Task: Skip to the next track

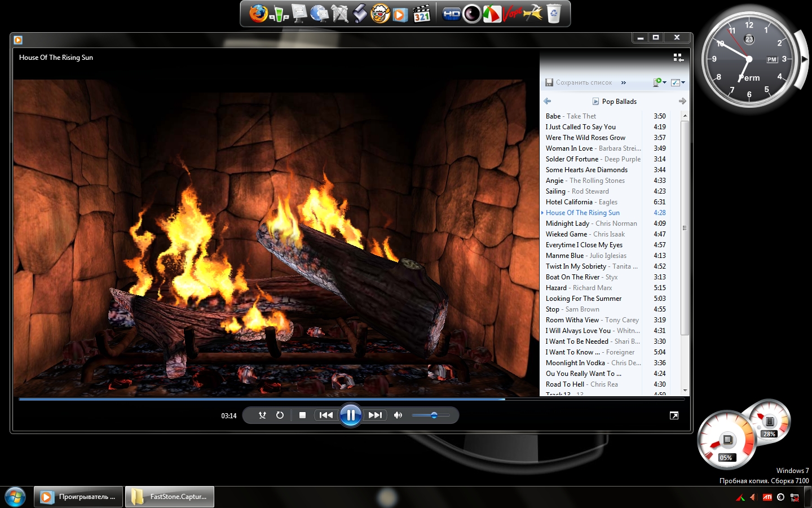Action: tap(375, 415)
